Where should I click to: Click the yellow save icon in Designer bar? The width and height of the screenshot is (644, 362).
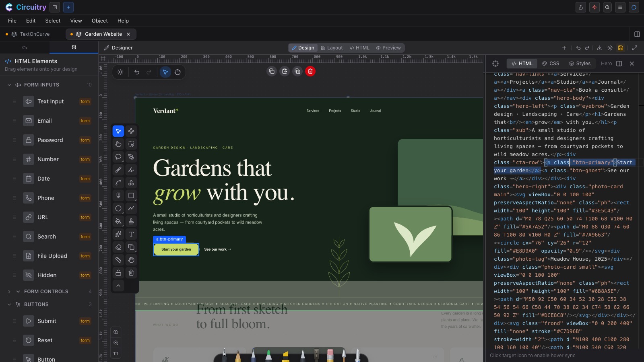point(621,48)
